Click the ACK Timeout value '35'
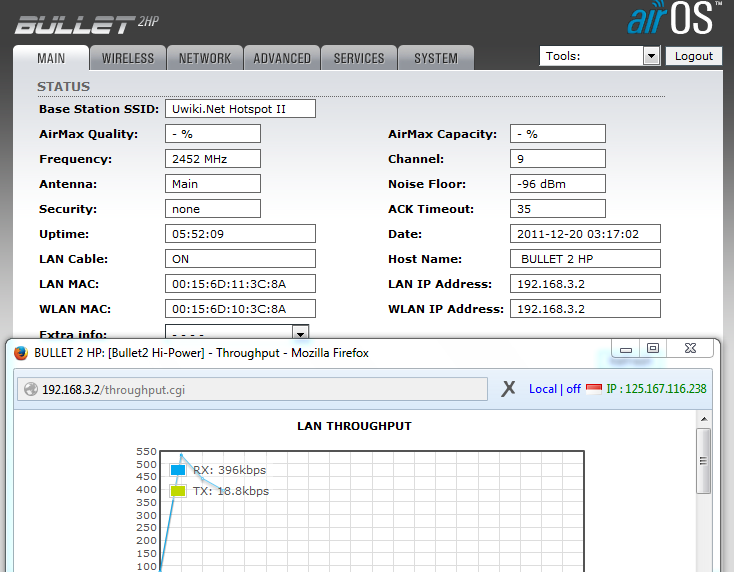This screenshot has height=572, width=734. click(558, 209)
